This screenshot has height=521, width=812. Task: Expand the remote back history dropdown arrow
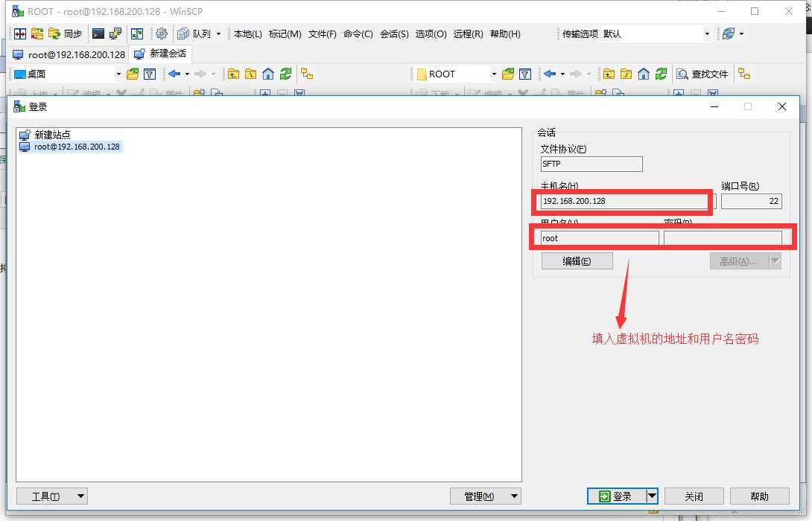[562, 74]
